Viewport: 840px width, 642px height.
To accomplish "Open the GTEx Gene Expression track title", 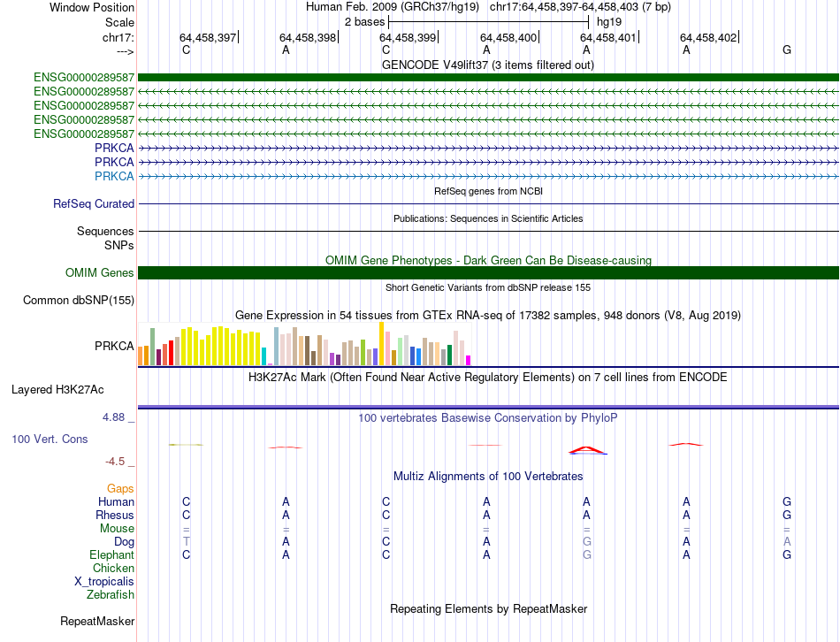I will [x=488, y=315].
